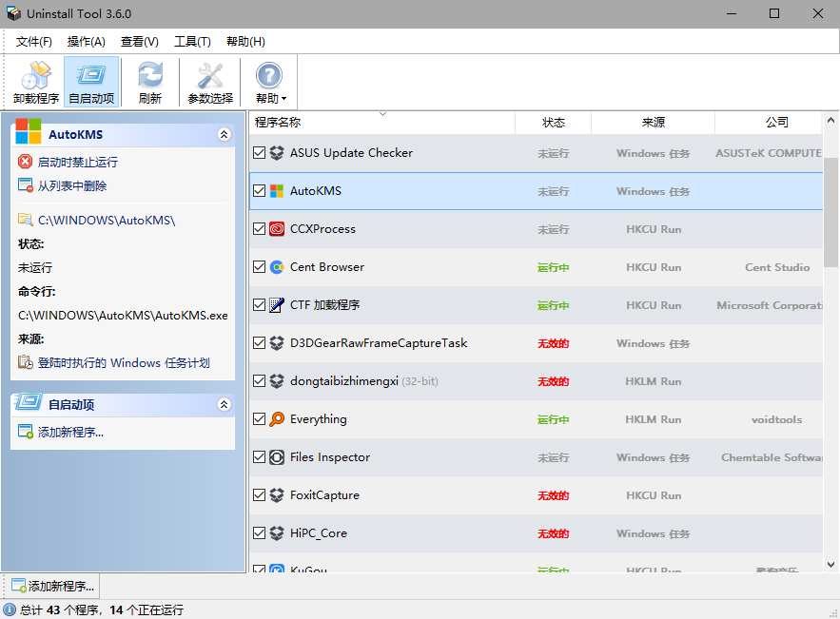Sort by the 状态 column header
The image size is (840, 619).
tap(553, 123)
